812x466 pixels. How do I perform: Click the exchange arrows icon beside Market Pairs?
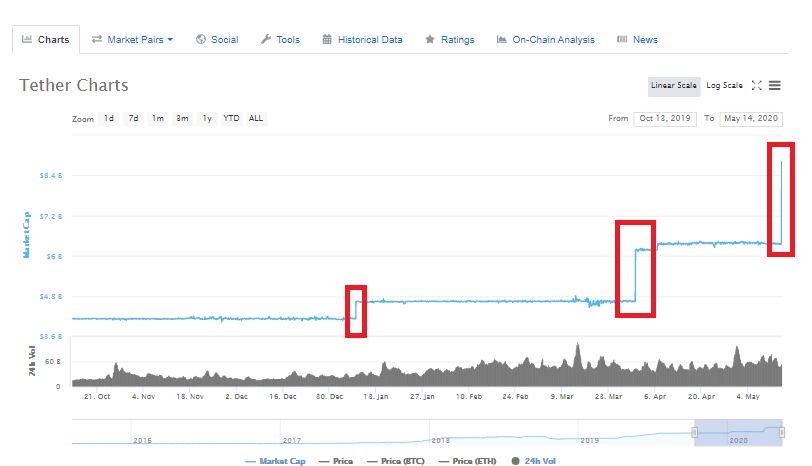tap(96, 39)
